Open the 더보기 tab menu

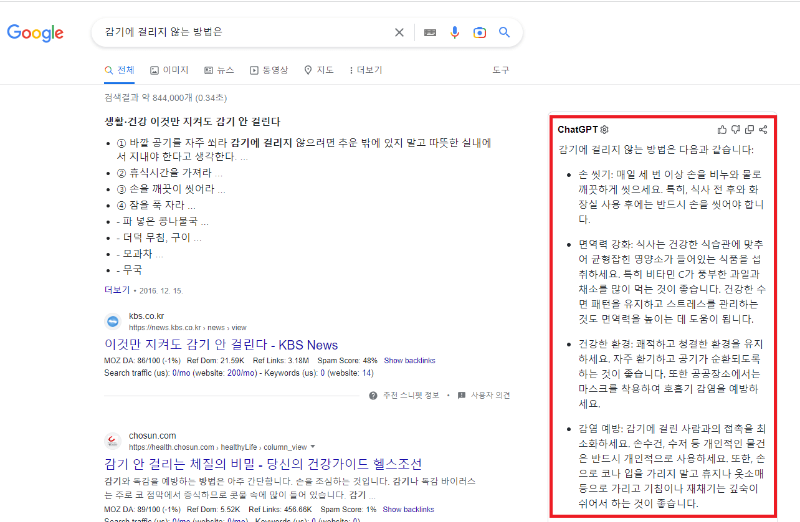pyautogui.click(x=366, y=70)
